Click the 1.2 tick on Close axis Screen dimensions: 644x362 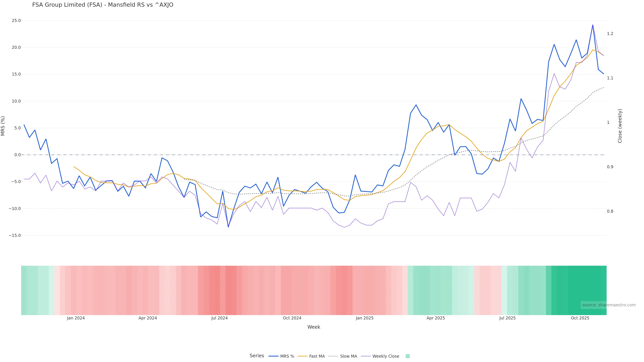(x=610, y=34)
